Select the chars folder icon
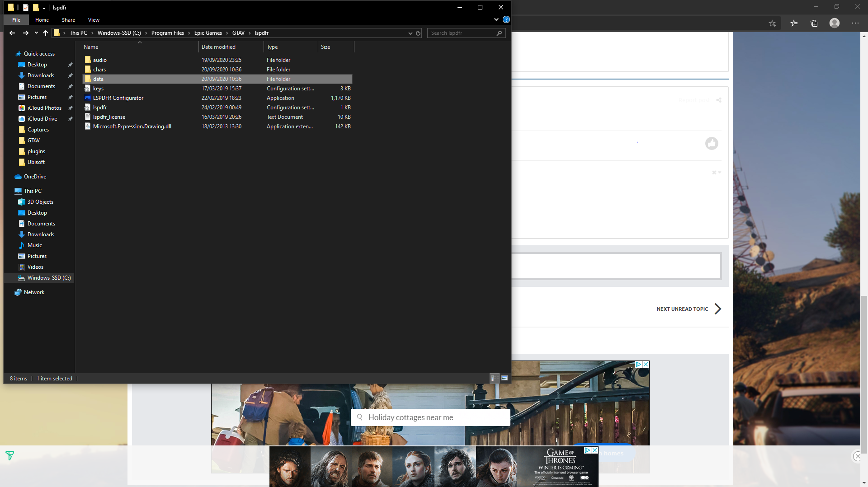 click(x=88, y=69)
